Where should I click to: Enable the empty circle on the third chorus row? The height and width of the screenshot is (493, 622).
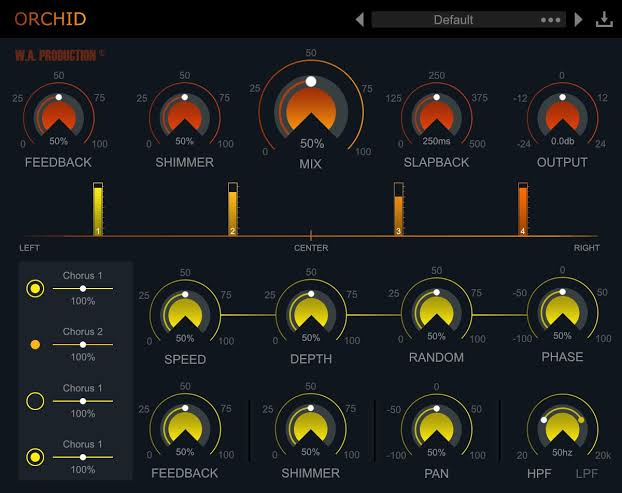(x=35, y=401)
